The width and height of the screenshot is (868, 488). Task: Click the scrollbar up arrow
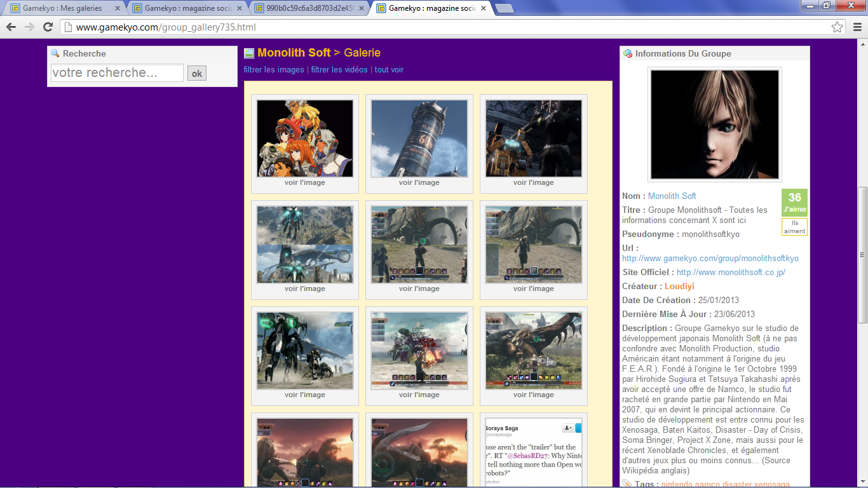click(862, 44)
